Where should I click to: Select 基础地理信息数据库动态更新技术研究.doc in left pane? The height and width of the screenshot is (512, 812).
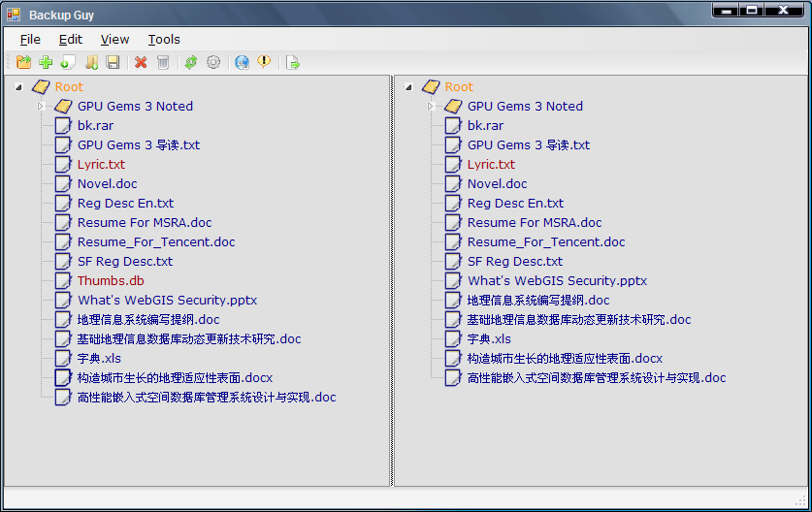(189, 339)
